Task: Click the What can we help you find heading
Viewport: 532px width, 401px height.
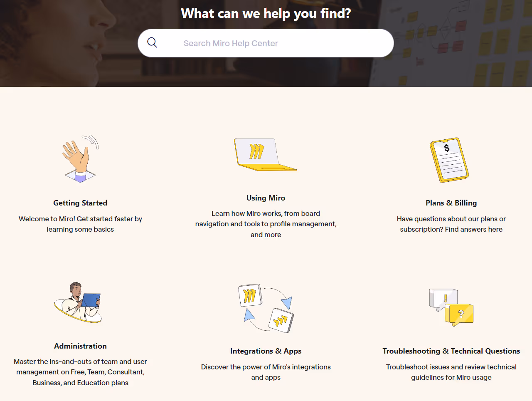Action: tap(266, 13)
